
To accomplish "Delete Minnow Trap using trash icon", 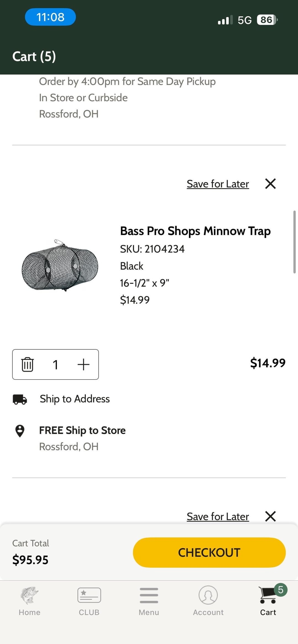I will (27, 364).
